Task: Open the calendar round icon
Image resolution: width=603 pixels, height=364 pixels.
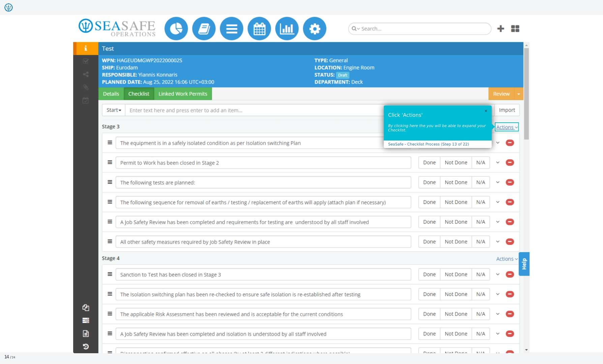Action: click(x=259, y=29)
